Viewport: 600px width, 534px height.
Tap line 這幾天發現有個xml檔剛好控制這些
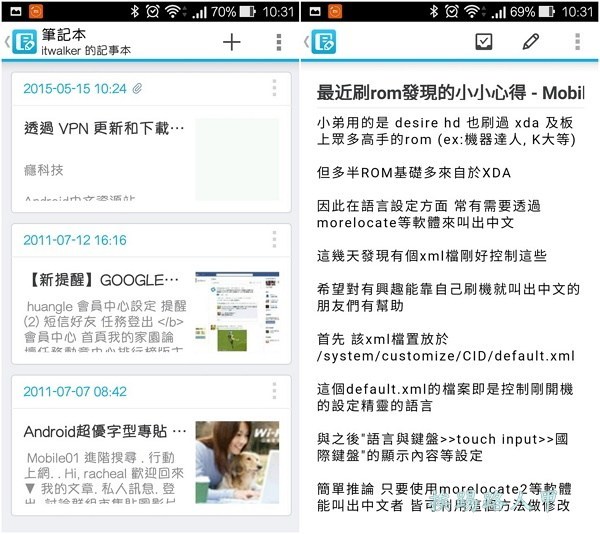pos(432,256)
